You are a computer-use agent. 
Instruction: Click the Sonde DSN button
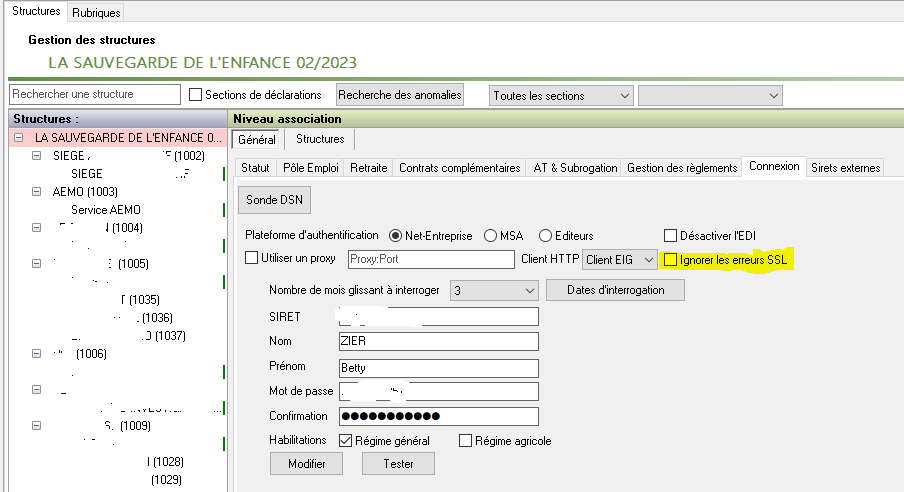pyautogui.click(x=275, y=200)
